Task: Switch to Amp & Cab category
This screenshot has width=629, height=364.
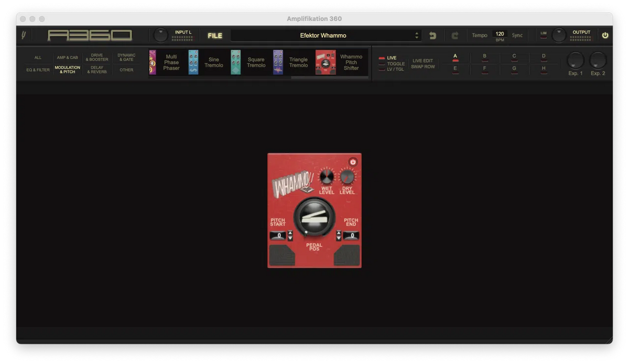Action: 67,58
